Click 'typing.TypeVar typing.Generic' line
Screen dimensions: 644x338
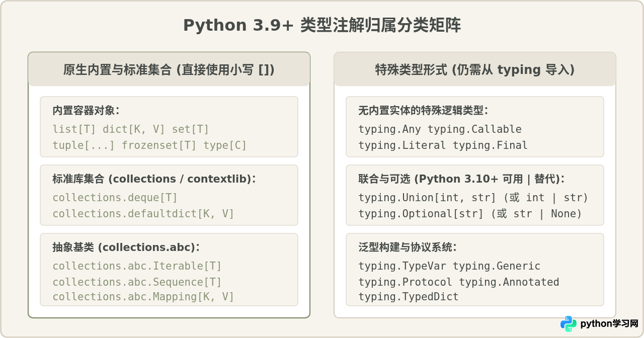pos(449,266)
